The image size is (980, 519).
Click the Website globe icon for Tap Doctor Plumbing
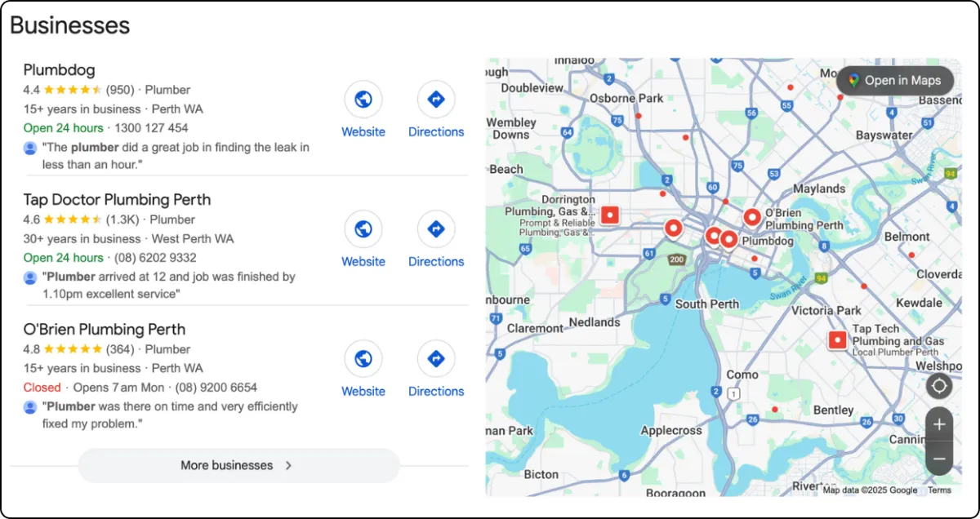point(363,229)
